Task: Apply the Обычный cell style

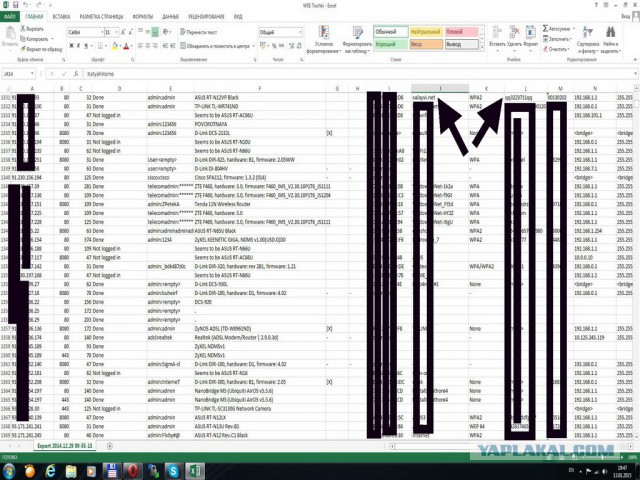Action: coord(391,31)
